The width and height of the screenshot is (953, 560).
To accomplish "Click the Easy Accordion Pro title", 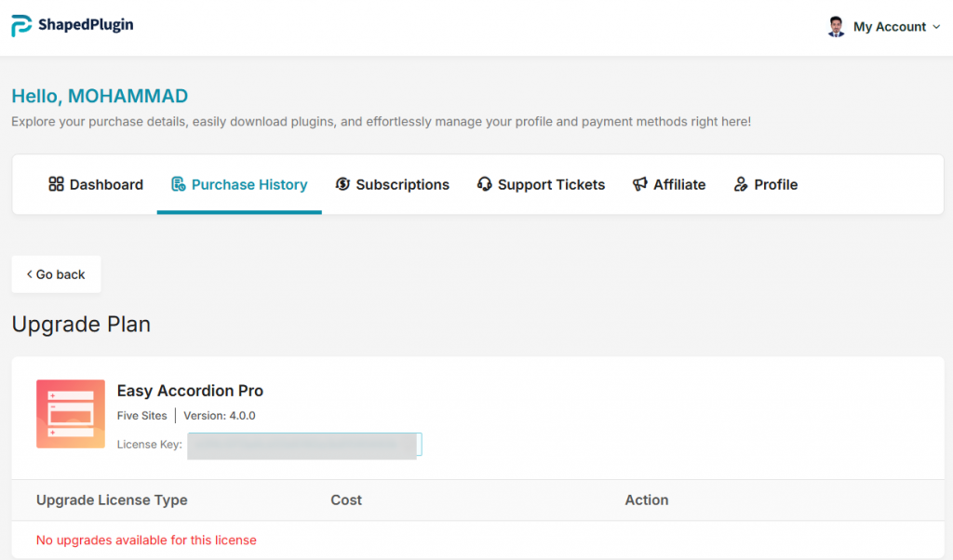I will coord(190,391).
